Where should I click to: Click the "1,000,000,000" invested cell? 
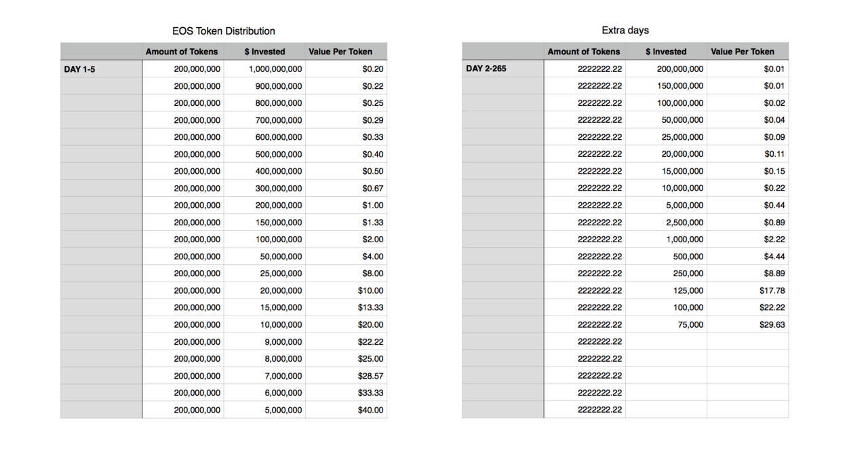pos(264,69)
